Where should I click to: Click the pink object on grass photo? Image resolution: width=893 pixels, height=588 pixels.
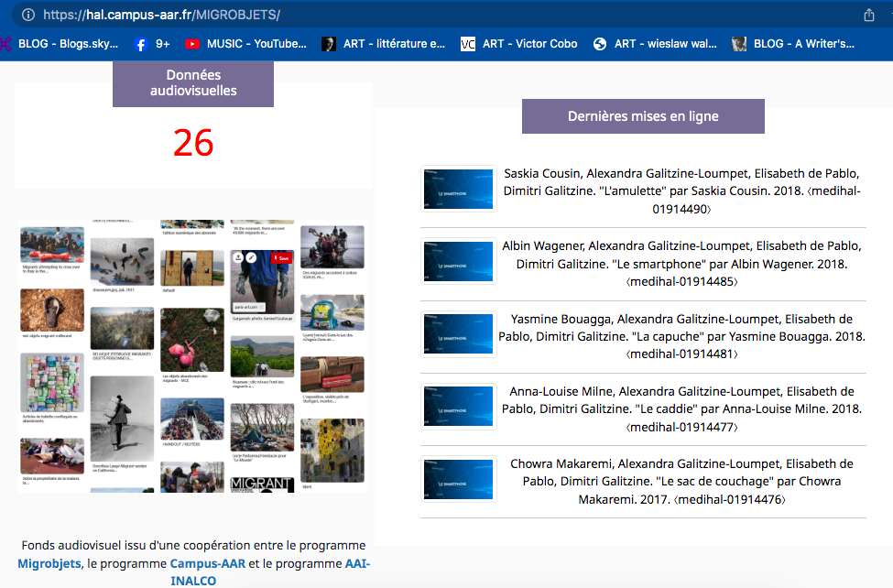coord(192,340)
